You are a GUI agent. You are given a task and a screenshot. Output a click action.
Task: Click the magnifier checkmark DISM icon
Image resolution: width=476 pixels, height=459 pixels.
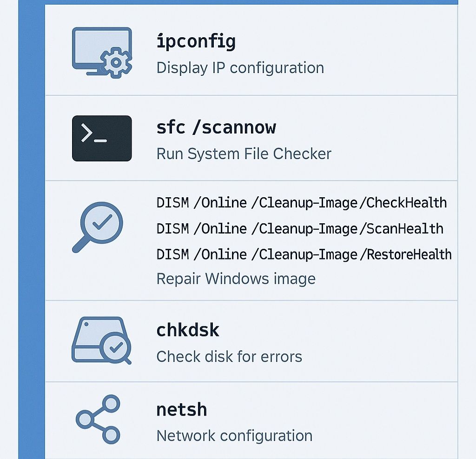click(98, 227)
